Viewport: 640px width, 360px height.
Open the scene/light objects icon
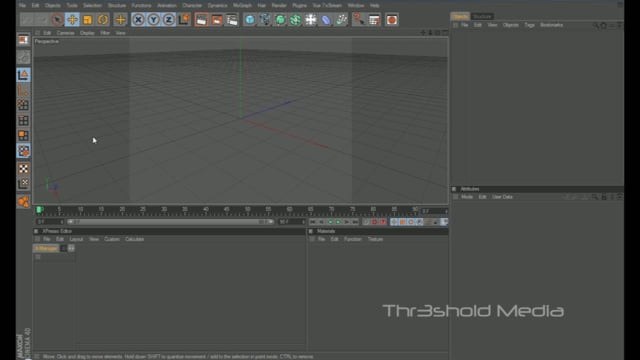[x=311, y=20]
